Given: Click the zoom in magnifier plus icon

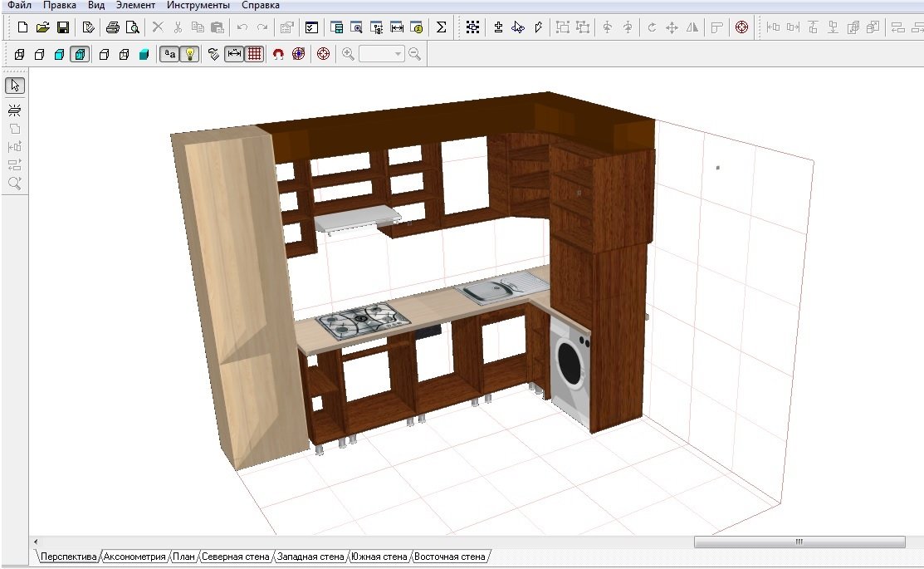Looking at the screenshot, I should [x=349, y=54].
